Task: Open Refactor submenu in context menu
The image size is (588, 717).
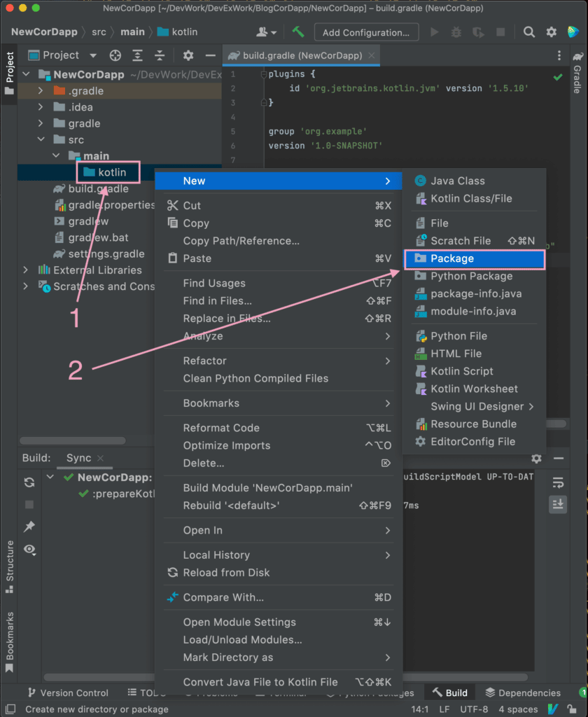Action: [279, 361]
